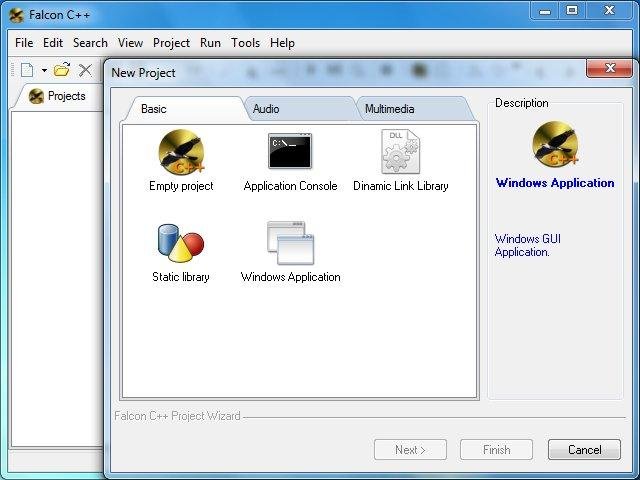
Task: Select the Static library shapes icon
Action: 181,243
